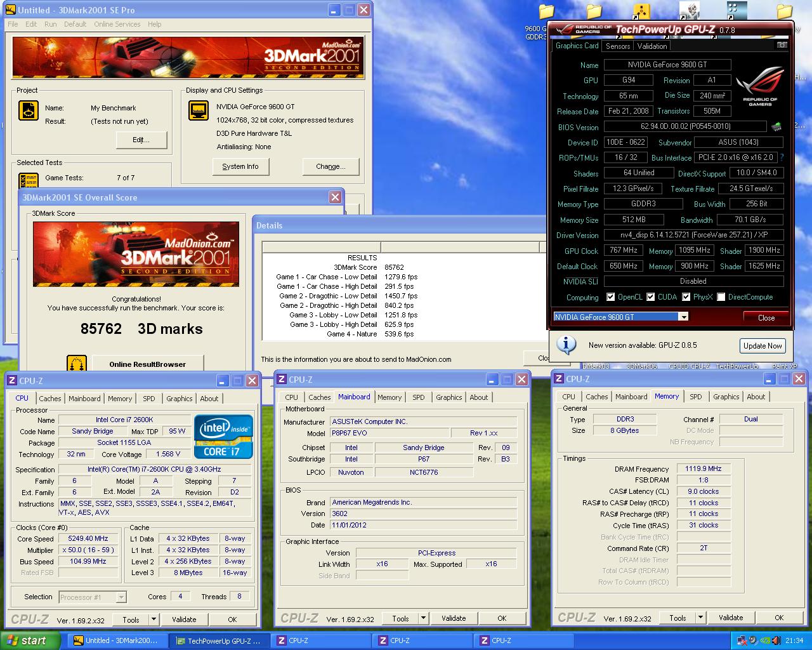Click OK in the Mainboard CPU-Z window

click(x=502, y=618)
